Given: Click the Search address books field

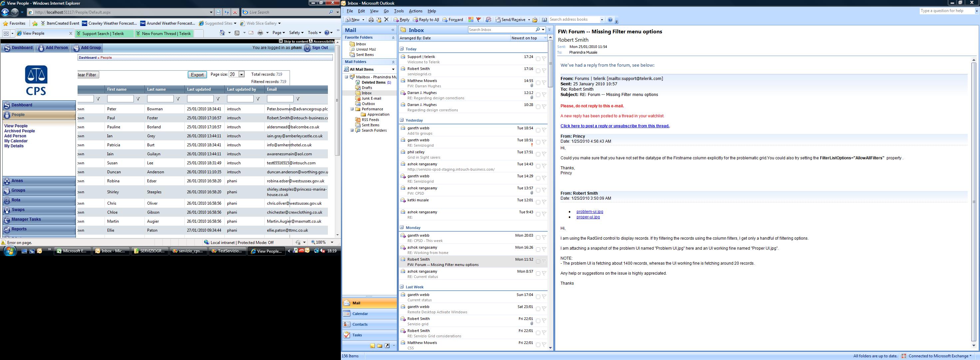Looking at the screenshot, I should [574, 19].
